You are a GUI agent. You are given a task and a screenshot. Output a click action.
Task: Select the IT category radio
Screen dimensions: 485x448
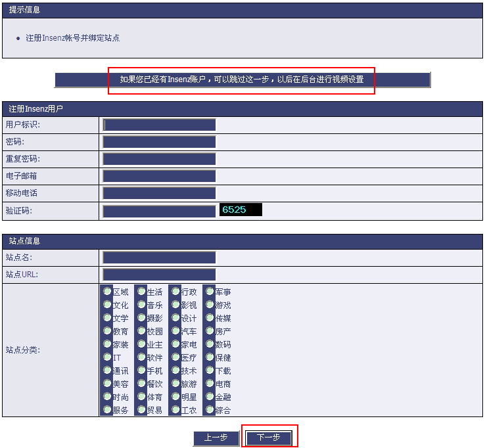(107, 357)
